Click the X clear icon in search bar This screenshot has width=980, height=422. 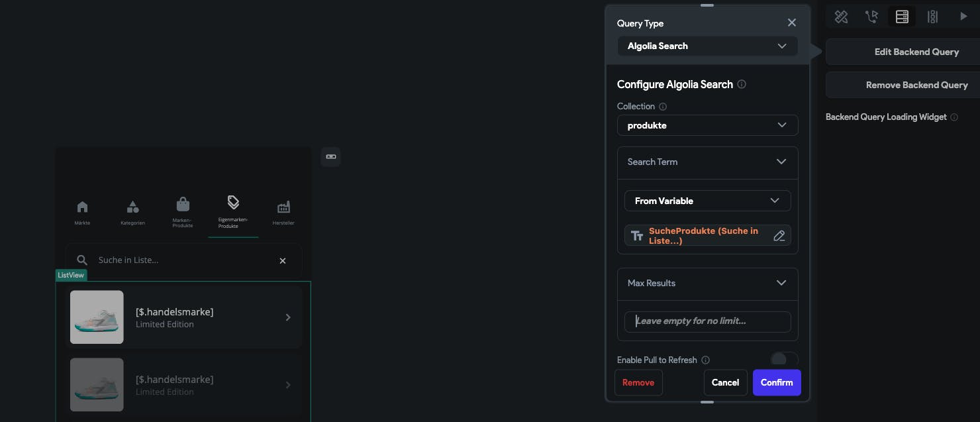[x=283, y=261]
